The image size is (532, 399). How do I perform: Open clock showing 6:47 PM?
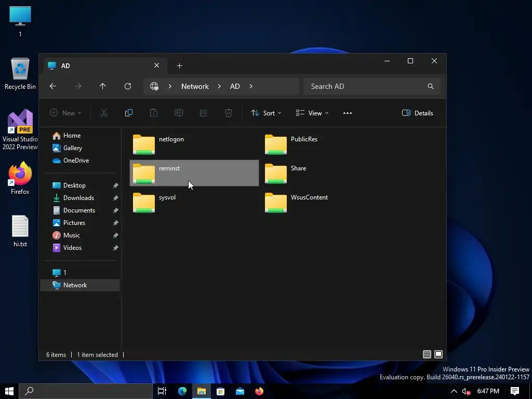[488, 391]
